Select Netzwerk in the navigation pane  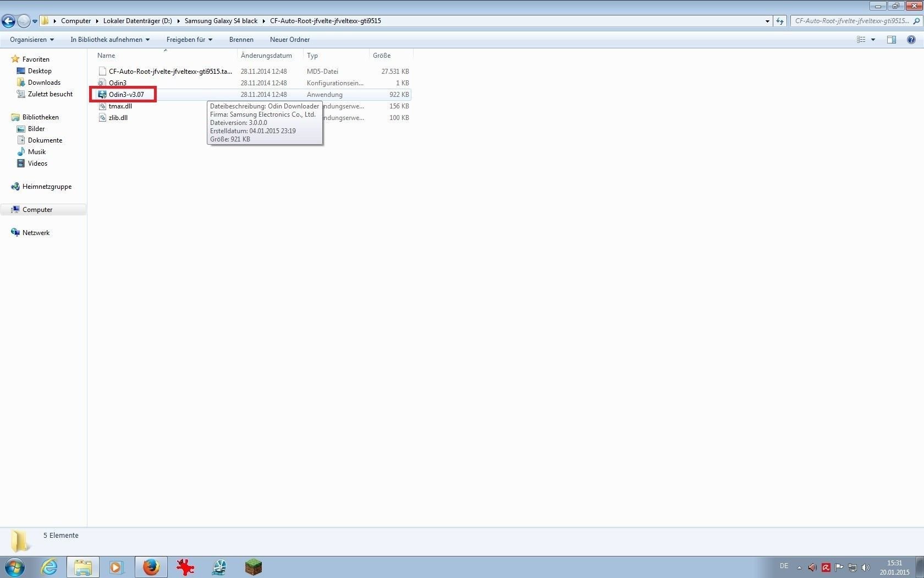36,233
